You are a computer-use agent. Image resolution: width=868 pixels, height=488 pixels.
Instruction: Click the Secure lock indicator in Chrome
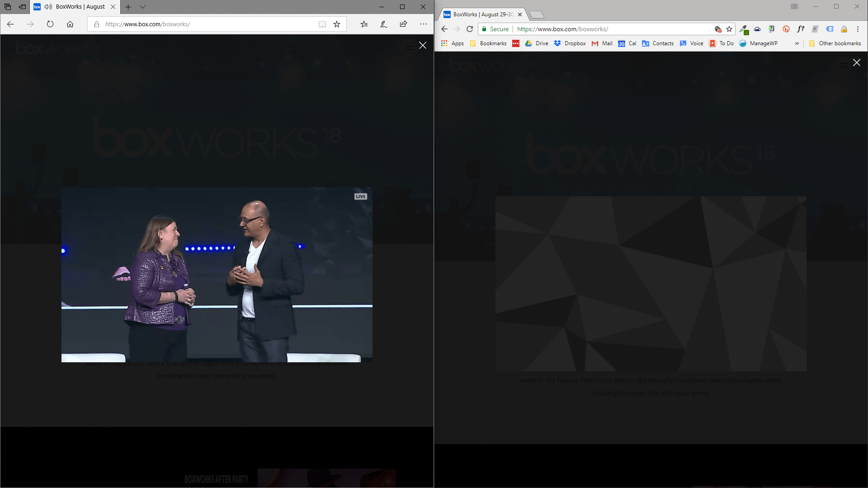click(x=495, y=29)
